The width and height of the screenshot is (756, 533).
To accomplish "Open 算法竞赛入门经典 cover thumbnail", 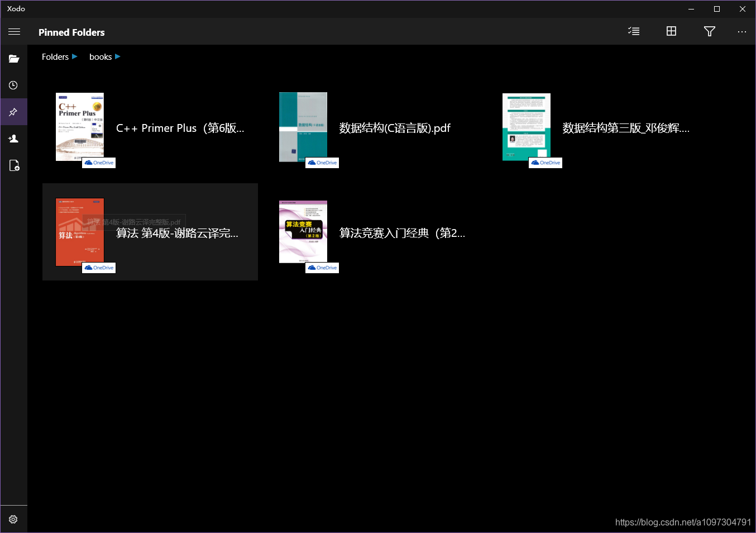I will click(303, 232).
